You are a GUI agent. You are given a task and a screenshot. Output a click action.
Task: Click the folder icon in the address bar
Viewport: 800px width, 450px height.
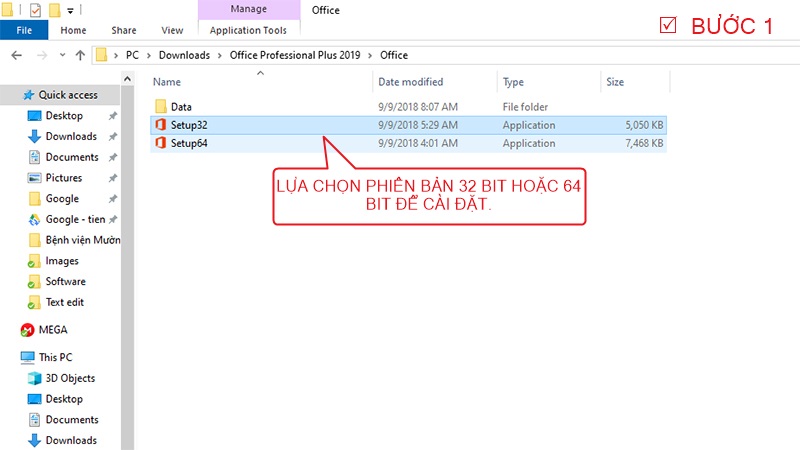coord(102,55)
